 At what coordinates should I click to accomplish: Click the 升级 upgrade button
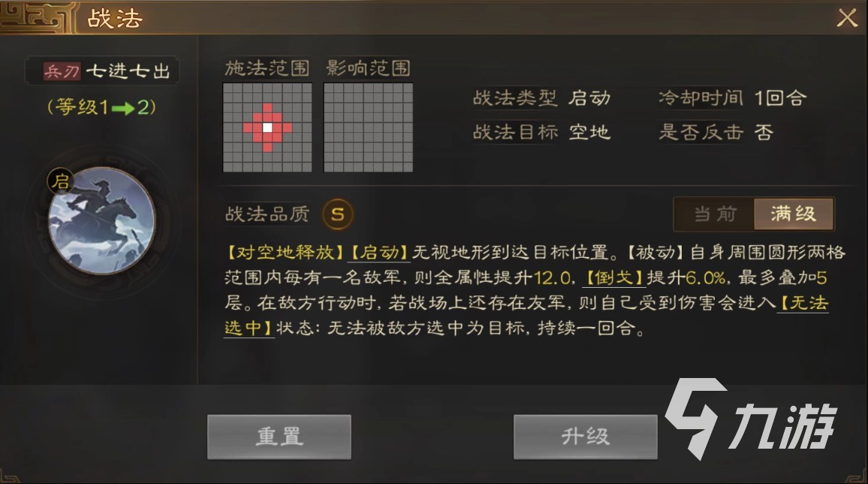(x=585, y=437)
